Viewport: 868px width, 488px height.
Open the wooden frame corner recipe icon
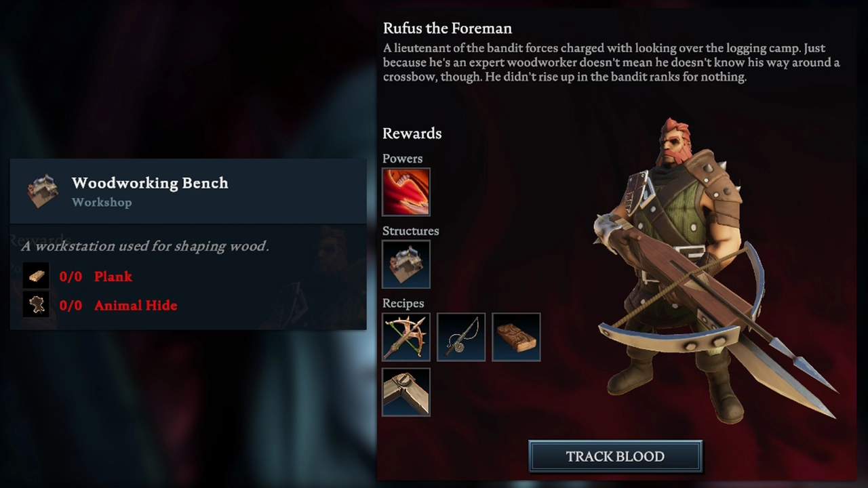pos(406,392)
